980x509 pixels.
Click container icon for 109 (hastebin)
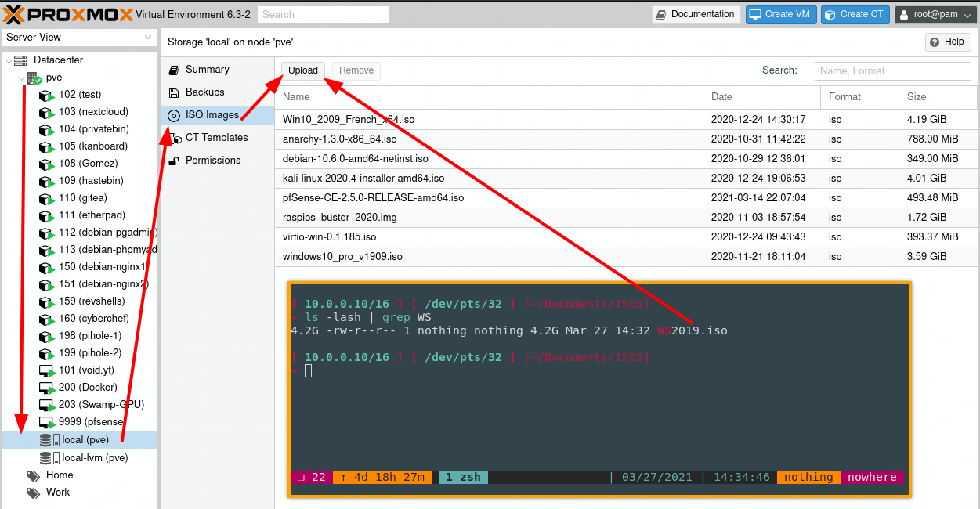[x=47, y=181]
